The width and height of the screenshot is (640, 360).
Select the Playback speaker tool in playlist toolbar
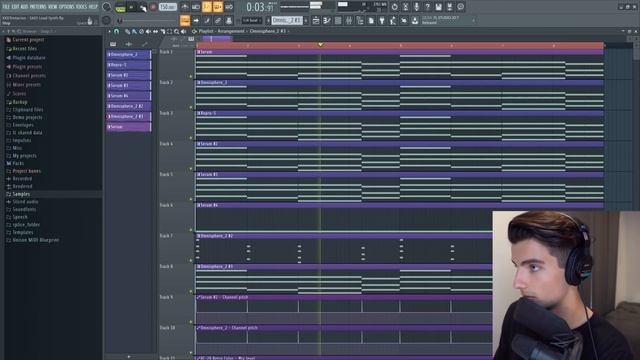[183, 31]
